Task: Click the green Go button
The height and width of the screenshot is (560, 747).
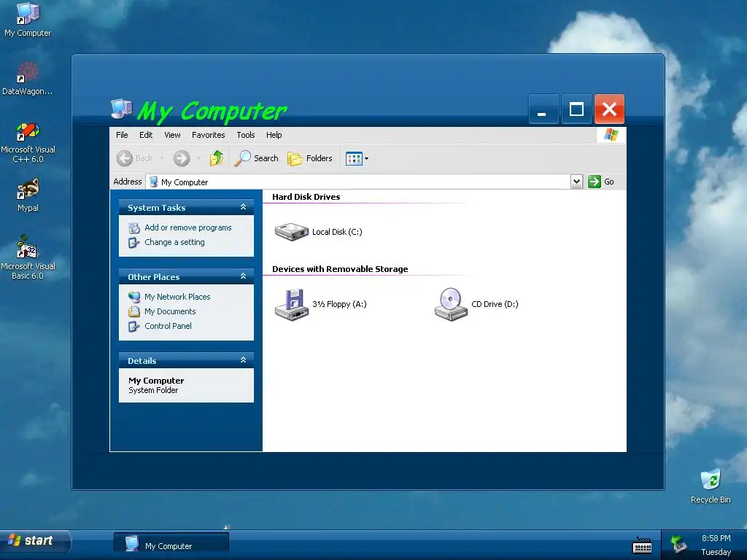Action: [601, 182]
